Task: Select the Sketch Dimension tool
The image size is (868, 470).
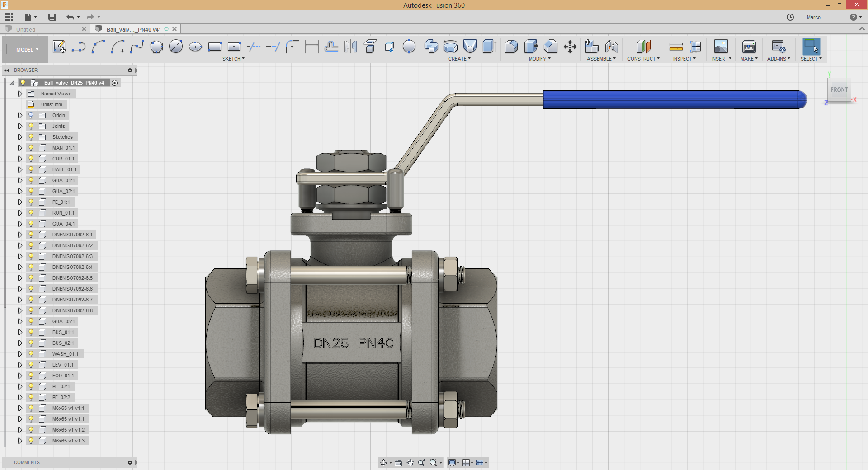Action: click(312, 47)
